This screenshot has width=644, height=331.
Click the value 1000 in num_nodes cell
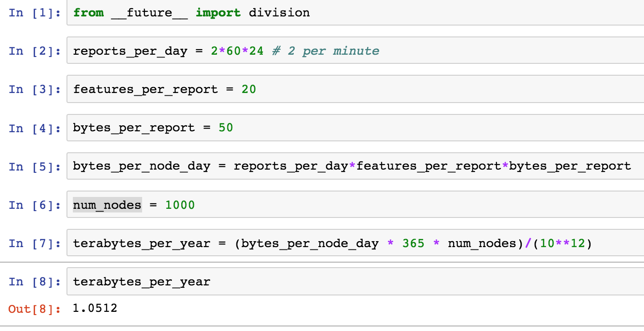pyautogui.click(x=180, y=205)
